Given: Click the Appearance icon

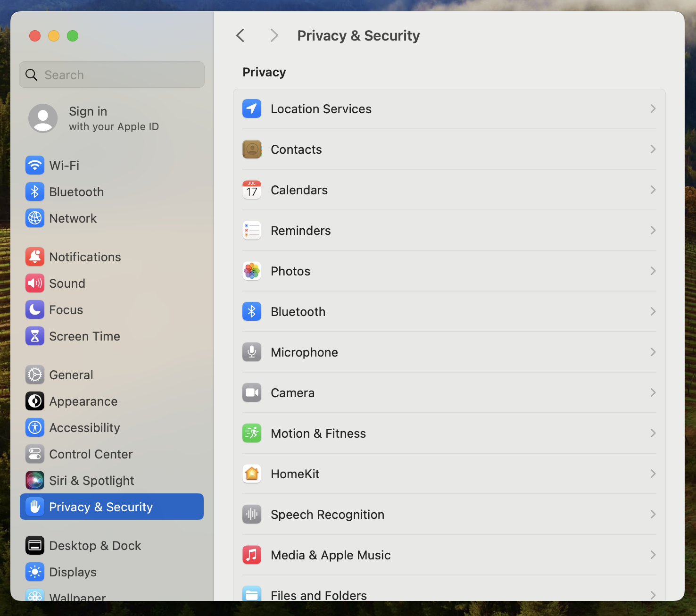Looking at the screenshot, I should [35, 401].
